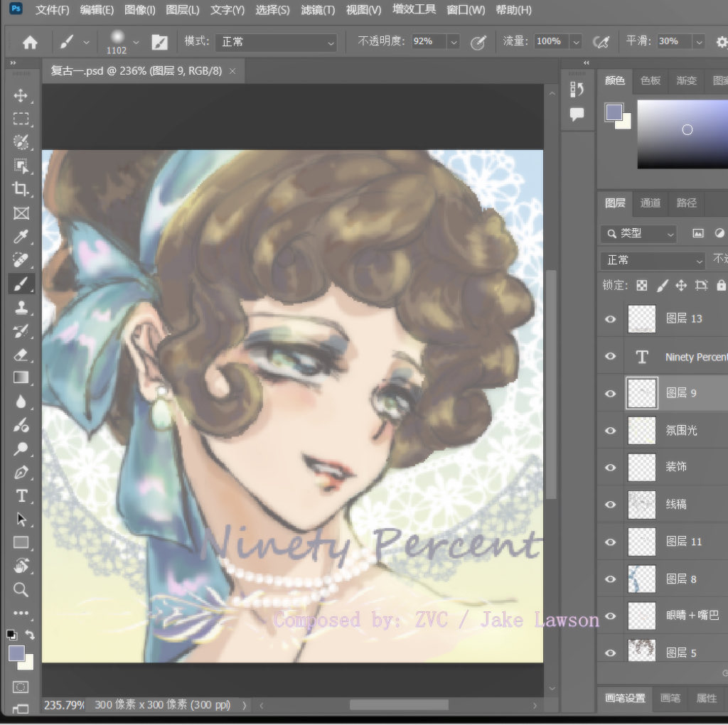Hide the 线稿 layer

pos(611,505)
